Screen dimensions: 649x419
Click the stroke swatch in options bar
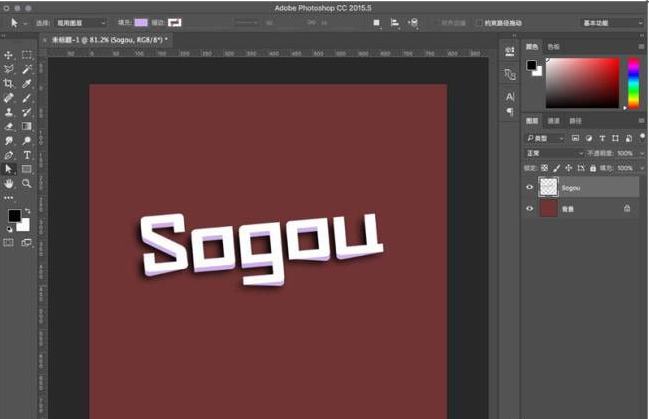pos(175,22)
